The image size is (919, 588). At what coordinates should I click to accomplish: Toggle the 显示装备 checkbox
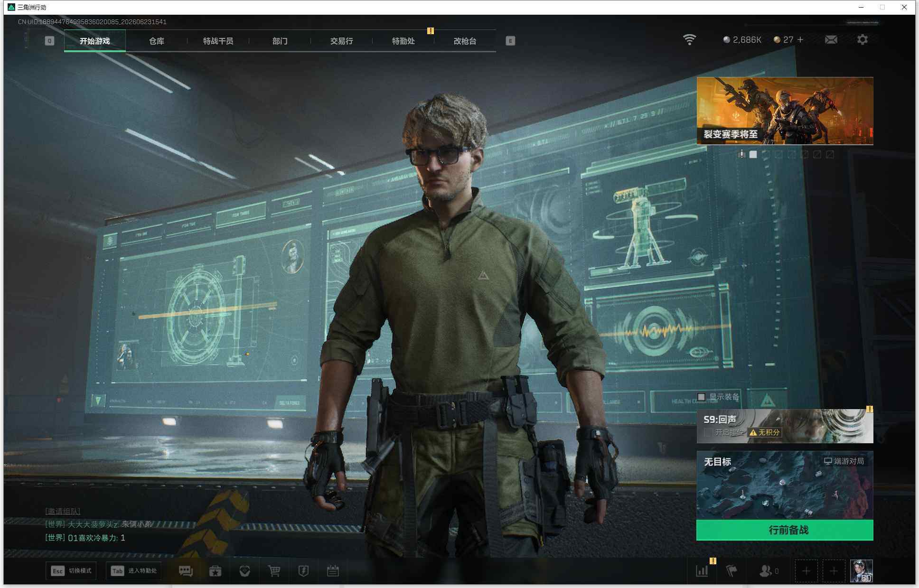pos(701,397)
